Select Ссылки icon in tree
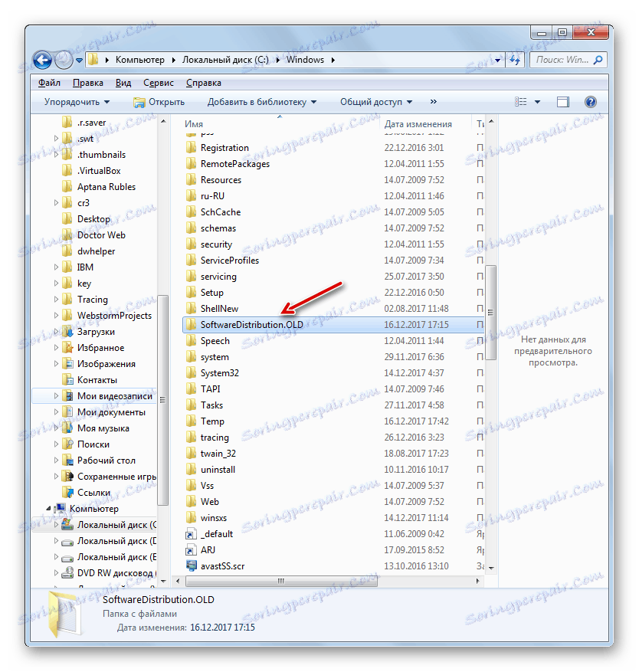Screen dimensions: 639x672 (67, 493)
